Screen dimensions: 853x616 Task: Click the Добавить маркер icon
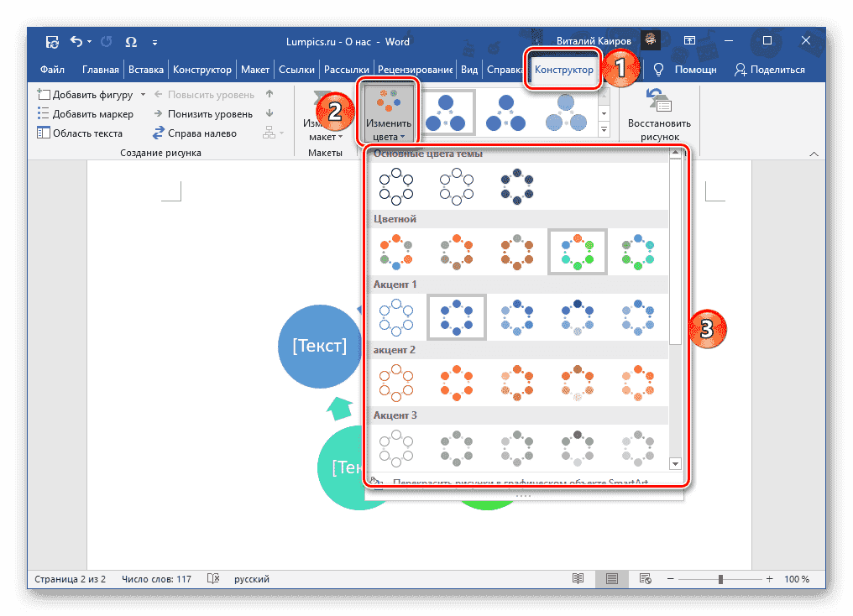coord(45,113)
